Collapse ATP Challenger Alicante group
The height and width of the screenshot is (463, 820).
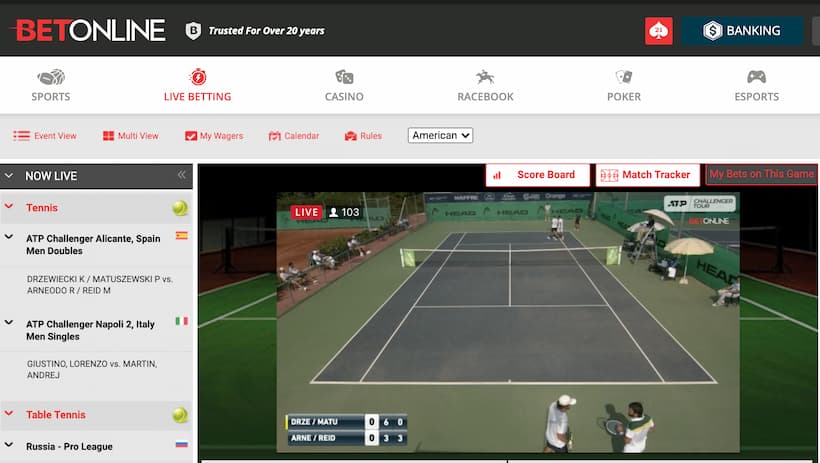click(x=9, y=237)
